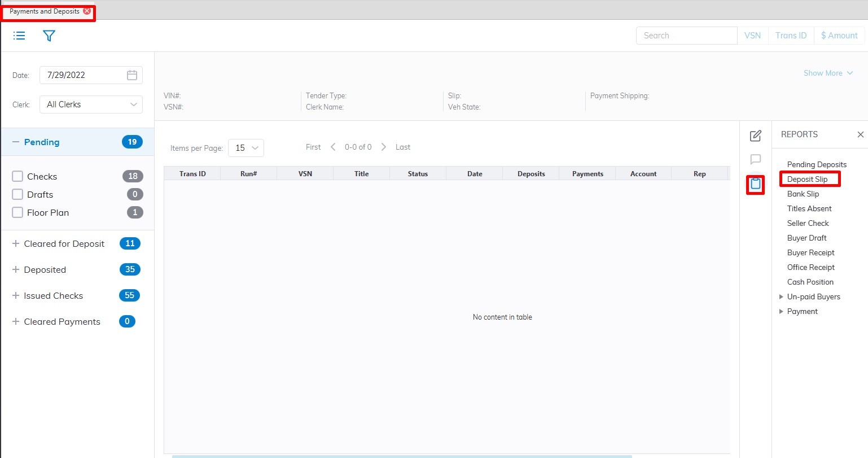Viewport: 868px width, 458px height.
Task: Open the All Clerks dropdown
Action: tap(91, 104)
